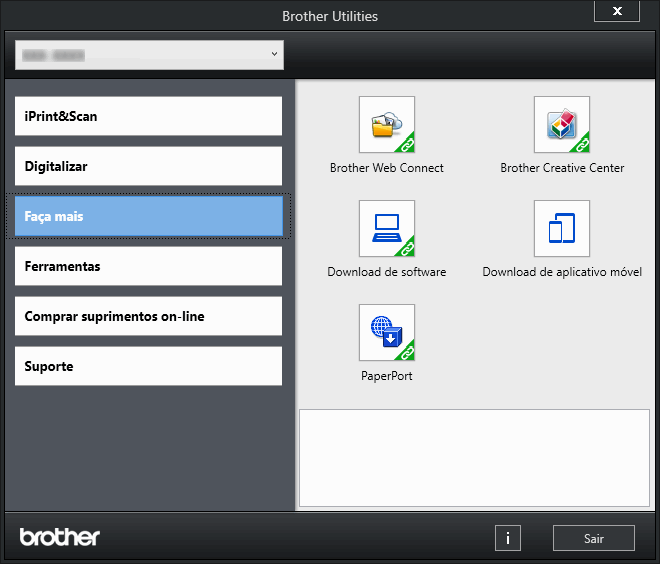Click the Sair button

point(593,538)
